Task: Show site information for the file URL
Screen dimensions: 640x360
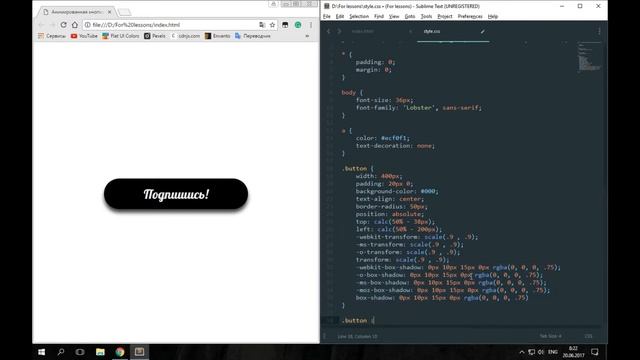Action: pyautogui.click(x=87, y=25)
